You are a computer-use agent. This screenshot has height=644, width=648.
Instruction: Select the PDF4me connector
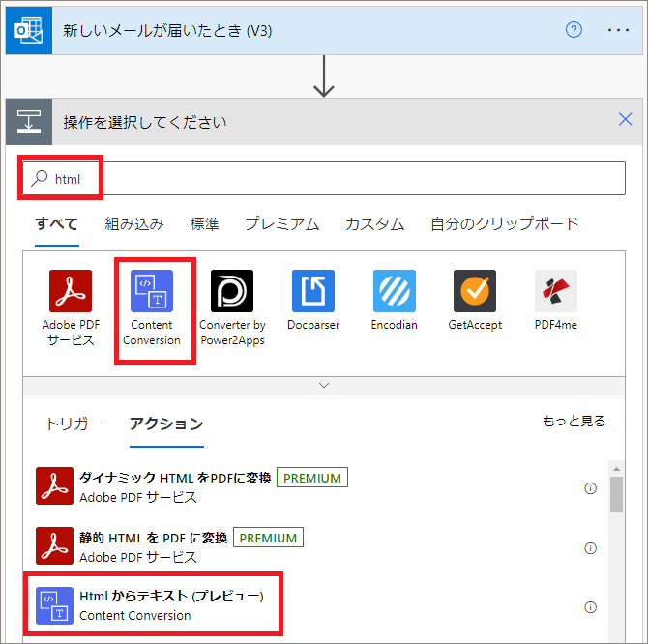point(556,301)
